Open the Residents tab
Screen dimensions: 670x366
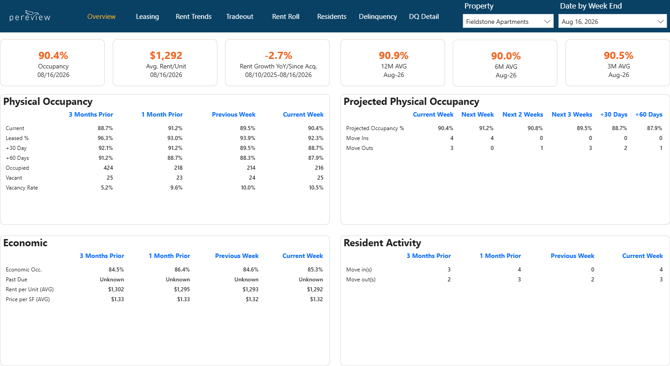pyautogui.click(x=332, y=17)
